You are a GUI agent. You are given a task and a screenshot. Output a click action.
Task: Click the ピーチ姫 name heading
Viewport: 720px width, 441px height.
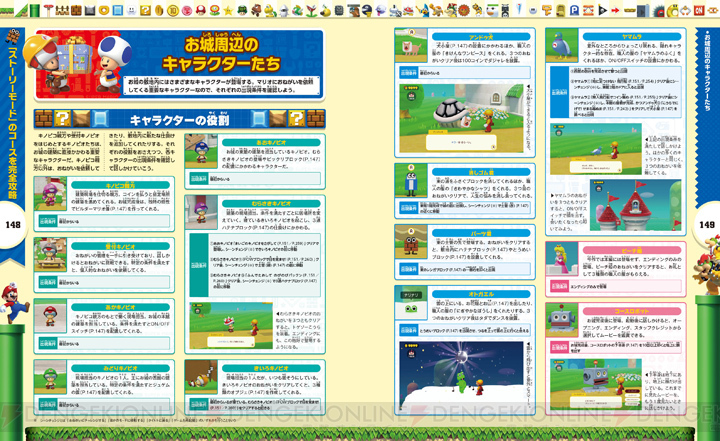(x=632, y=250)
